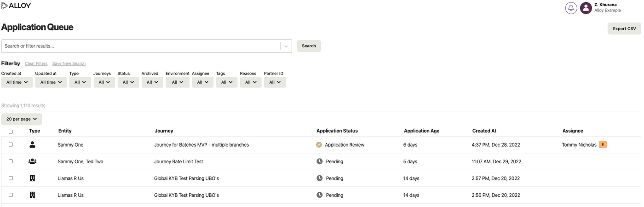
Task: Sort by the Application Age column header
Action: click(421, 131)
